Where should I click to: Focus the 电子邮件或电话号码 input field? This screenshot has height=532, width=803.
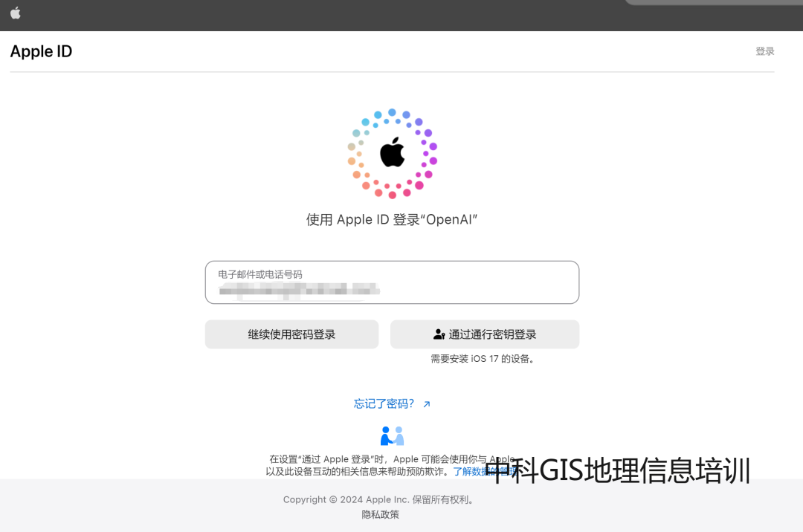tap(393, 282)
